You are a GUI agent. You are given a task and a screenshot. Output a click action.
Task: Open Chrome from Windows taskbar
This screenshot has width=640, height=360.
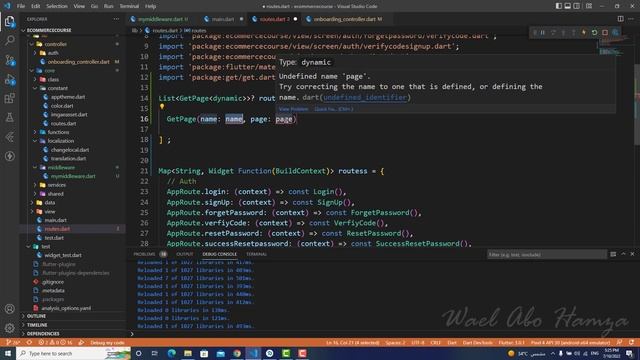coord(237,353)
